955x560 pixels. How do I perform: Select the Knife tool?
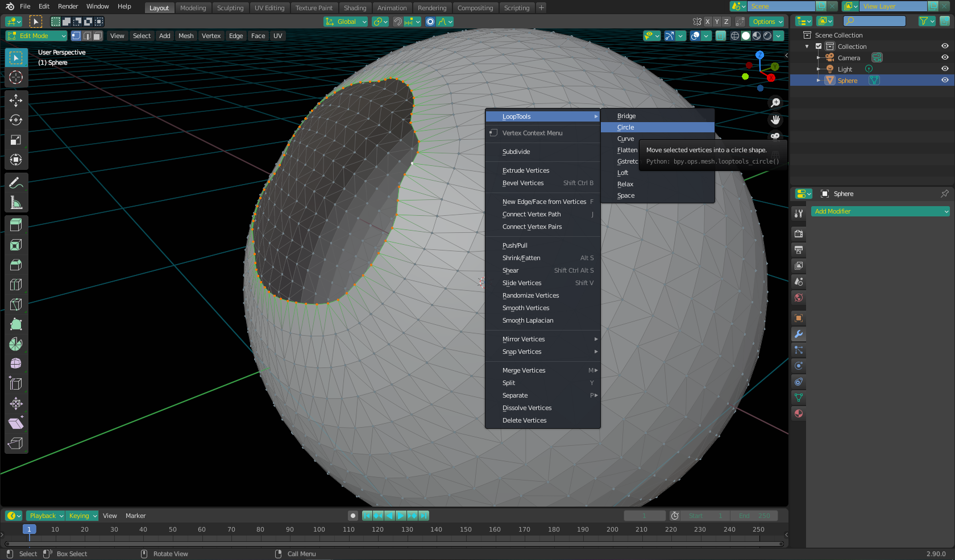pos(16,304)
